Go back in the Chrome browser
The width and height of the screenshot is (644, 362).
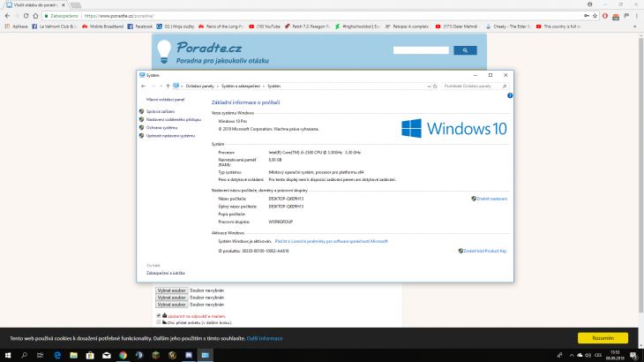click(7, 16)
